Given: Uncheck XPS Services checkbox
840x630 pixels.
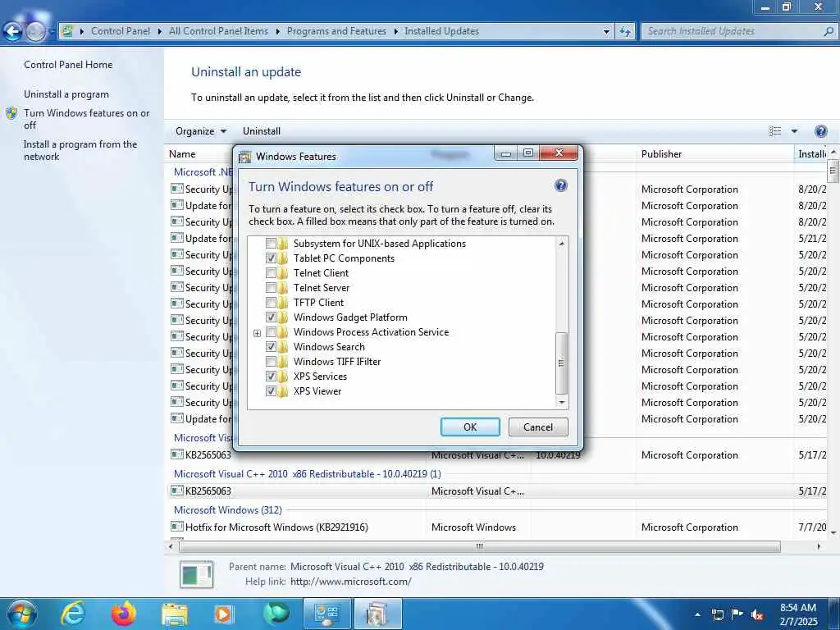Looking at the screenshot, I should [271, 376].
